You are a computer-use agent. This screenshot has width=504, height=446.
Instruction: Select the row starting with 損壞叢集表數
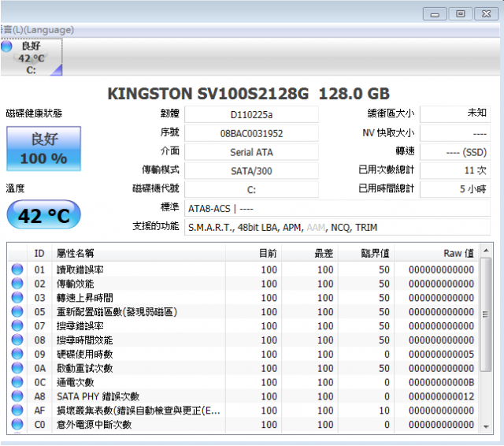pos(243,411)
